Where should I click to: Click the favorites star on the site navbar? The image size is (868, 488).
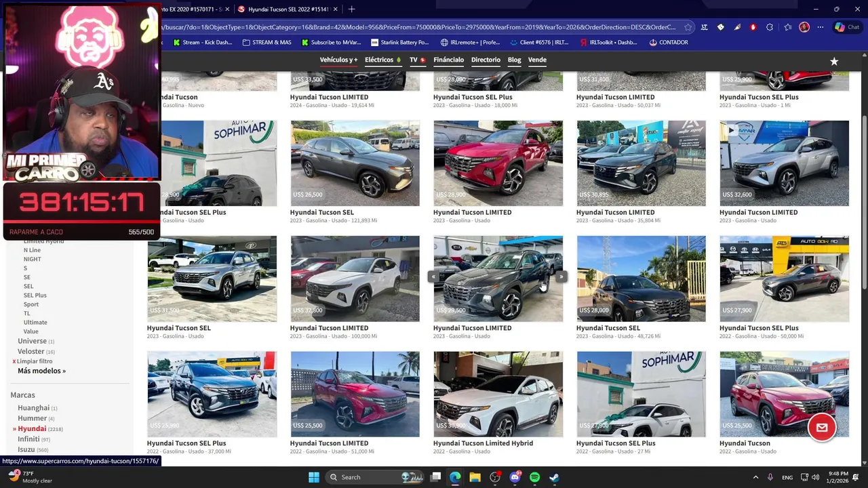[x=834, y=62]
